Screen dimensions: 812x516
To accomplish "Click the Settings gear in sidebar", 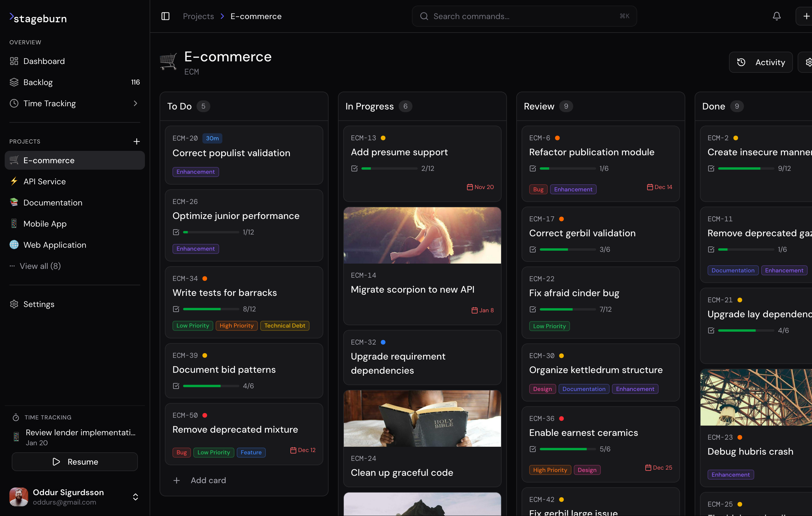I will (14, 304).
